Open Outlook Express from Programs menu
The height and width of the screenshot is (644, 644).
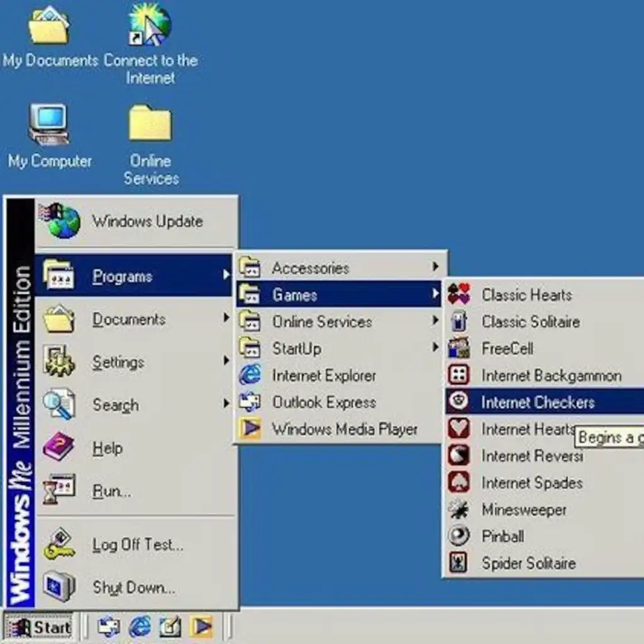click(x=339, y=402)
